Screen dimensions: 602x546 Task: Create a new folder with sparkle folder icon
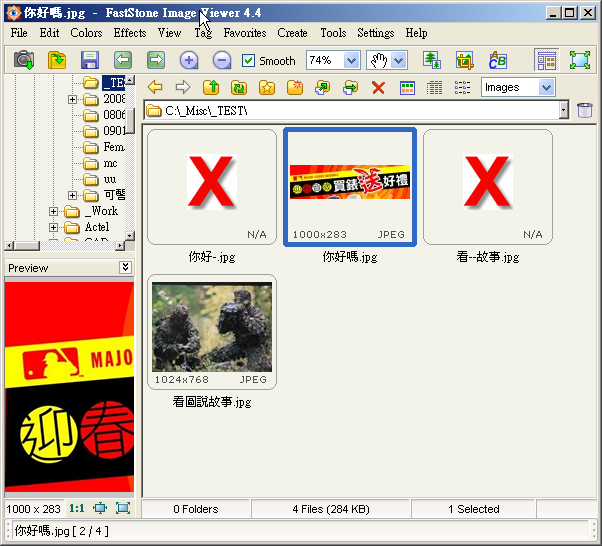(295, 87)
